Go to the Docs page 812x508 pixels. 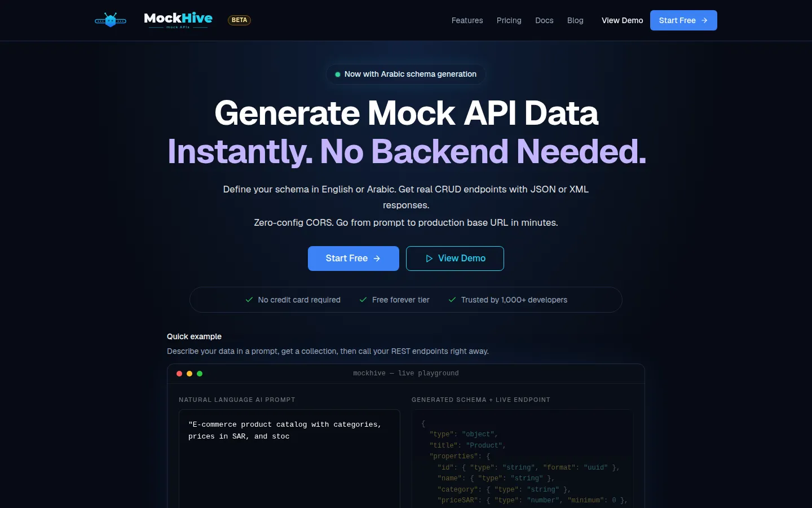544,20
